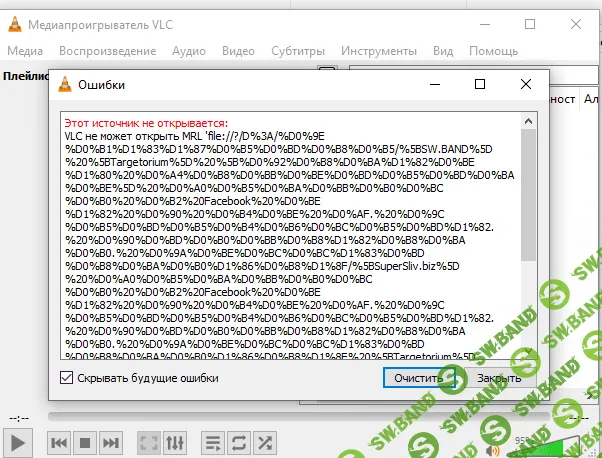Toggle random shuffle playback
The width and height of the screenshot is (602, 458).
(x=265, y=441)
